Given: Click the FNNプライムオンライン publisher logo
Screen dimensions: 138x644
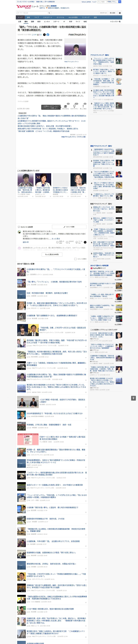Looking at the screenshot, I should coord(77,35).
